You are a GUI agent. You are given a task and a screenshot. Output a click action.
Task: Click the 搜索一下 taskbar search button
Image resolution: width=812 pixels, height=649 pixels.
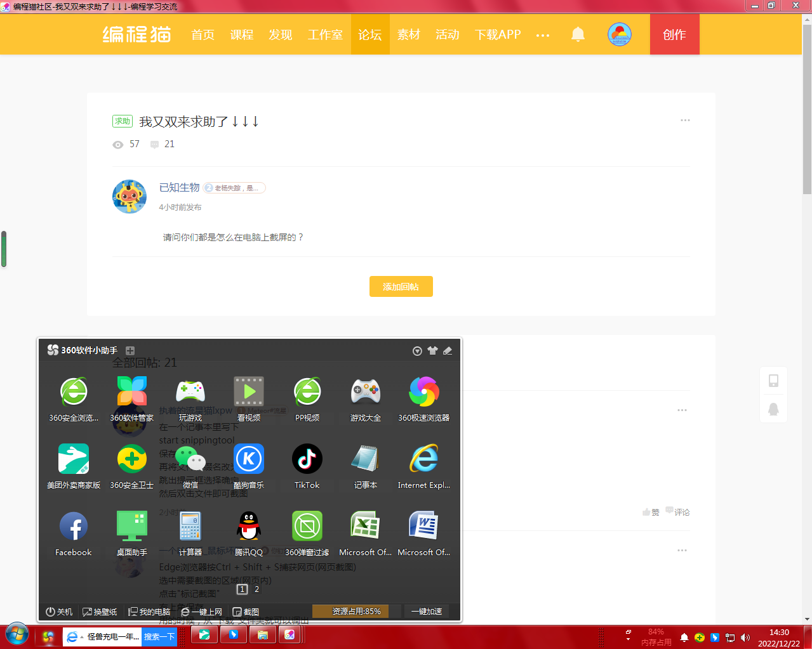[159, 637]
